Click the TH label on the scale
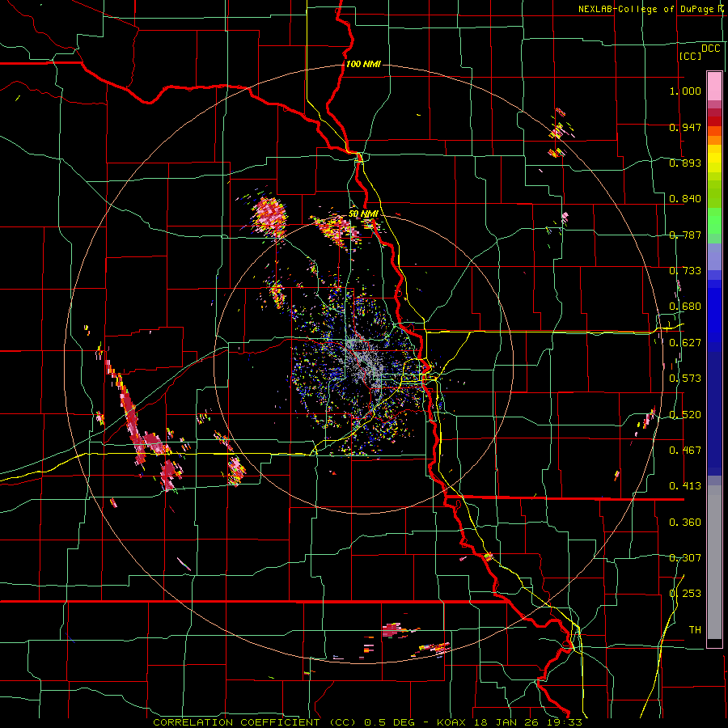 tap(695, 630)
